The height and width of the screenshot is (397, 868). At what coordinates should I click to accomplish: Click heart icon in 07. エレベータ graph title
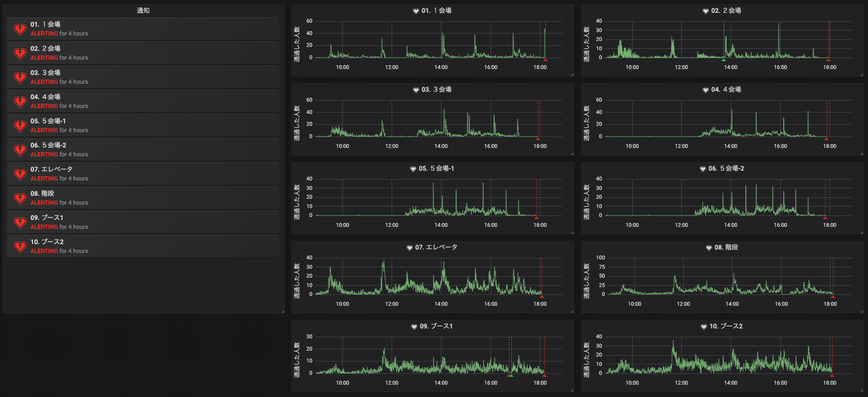click(409, 248)
